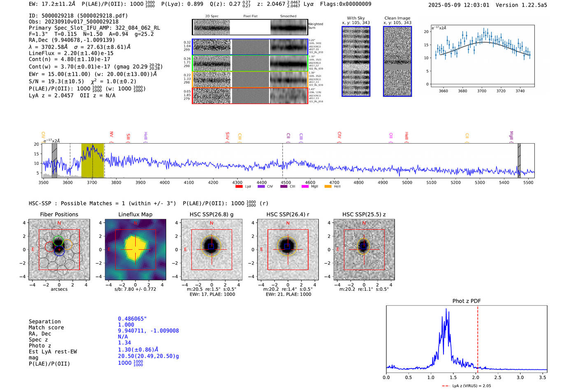Click the 'EW: 17.2±11.2Å' header value

point(52,4)
